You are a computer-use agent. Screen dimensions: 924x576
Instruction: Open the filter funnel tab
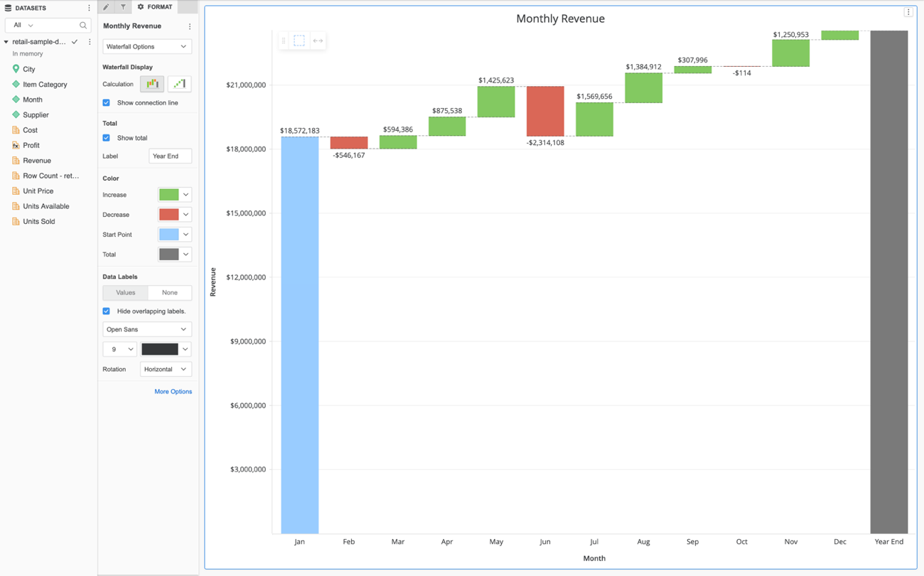click(123, 7)
